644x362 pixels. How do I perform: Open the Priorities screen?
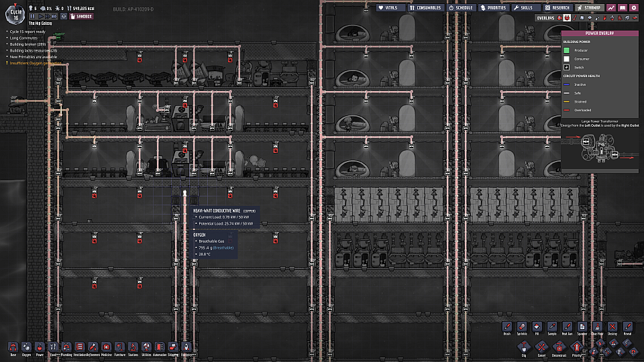[493, 7]
